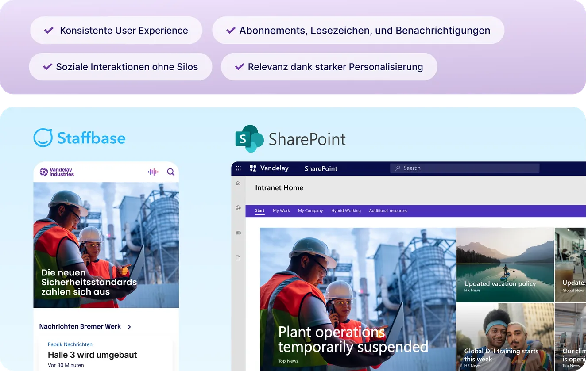588x371 pixels.
Task: Go to Home in SharePoint sidebar
Action: point(238,183)
